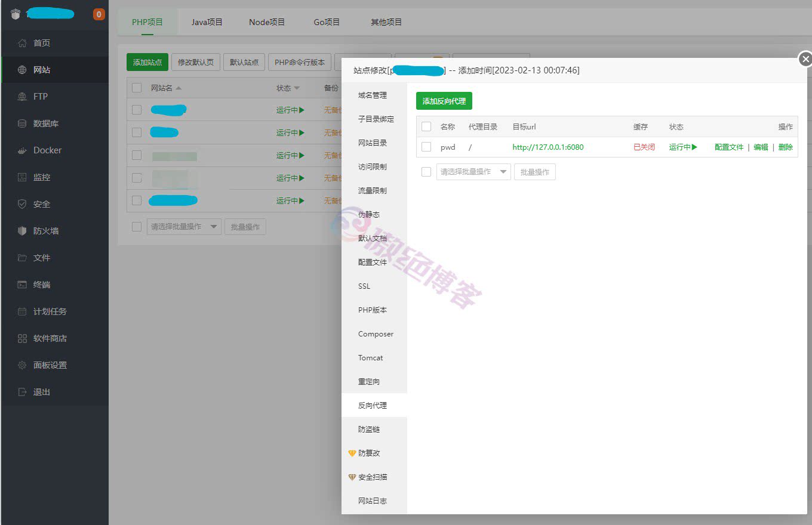812x525 pixels.
Task: Open Composer in the dialog menu
Action: click(374, 334)
